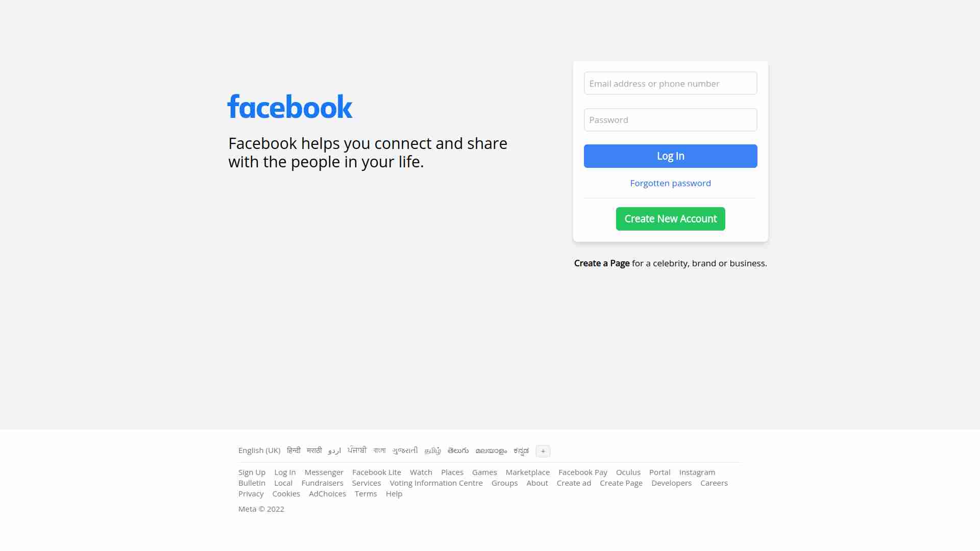This screenshot has height=551, width=980.
Task: Click the Email address input field
Action: (670, 83)
